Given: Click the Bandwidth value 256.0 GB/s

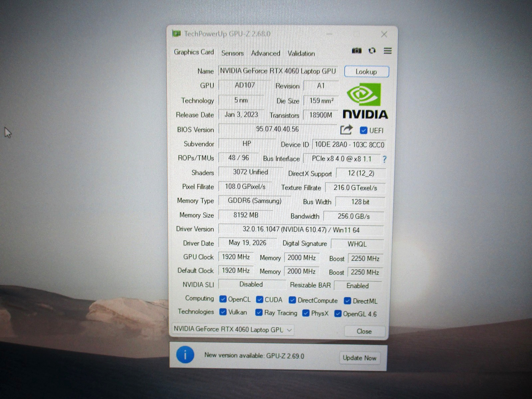Looking at the screenshot, I should pos(354,216).
